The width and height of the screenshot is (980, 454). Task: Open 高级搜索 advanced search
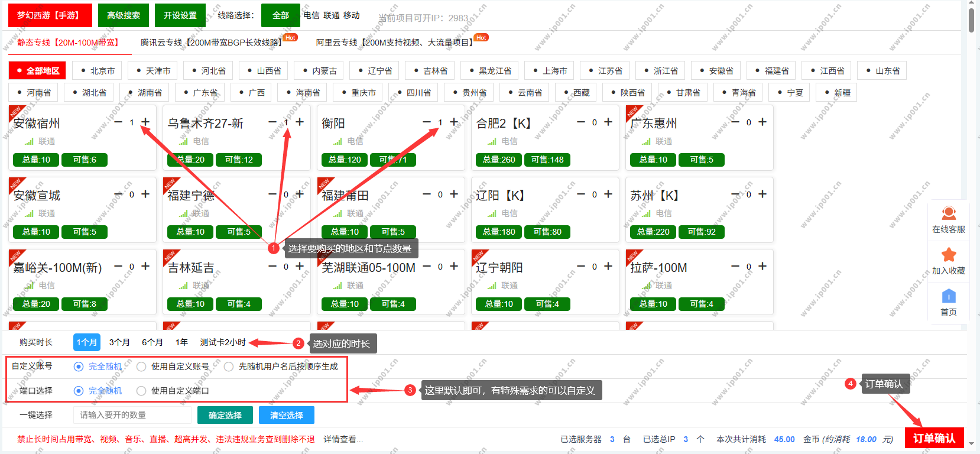[124, 15]
